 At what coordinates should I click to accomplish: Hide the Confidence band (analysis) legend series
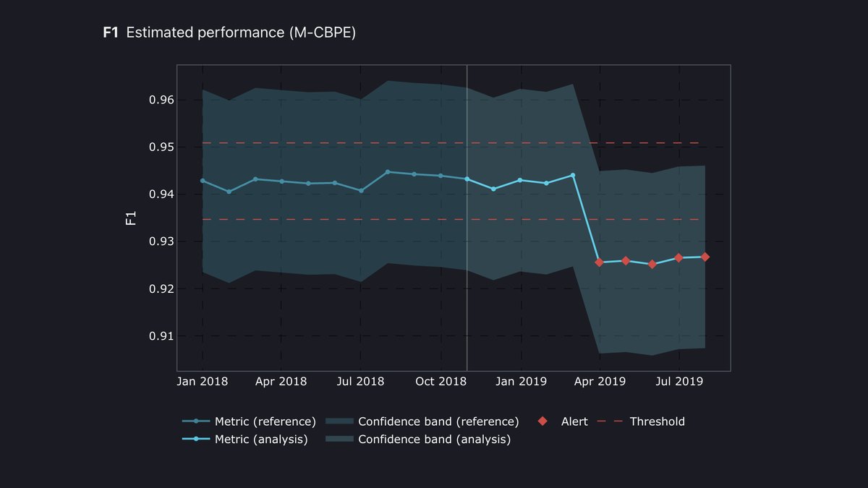coord(418,440)
